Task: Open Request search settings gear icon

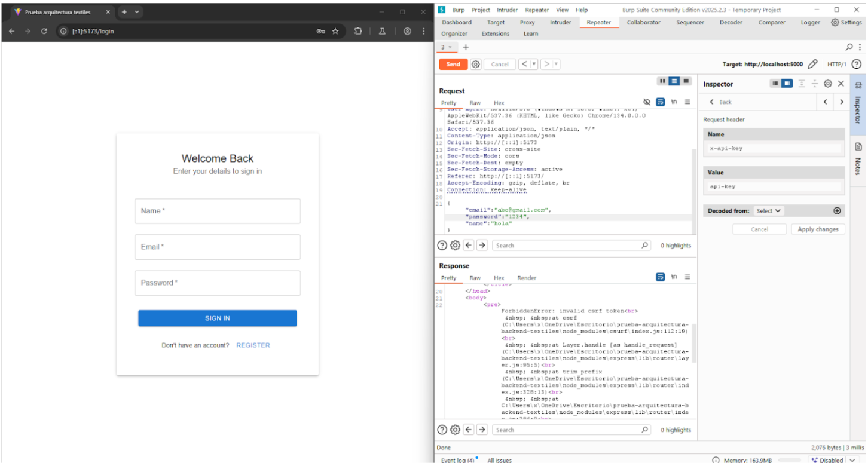Action: point(455,245)
